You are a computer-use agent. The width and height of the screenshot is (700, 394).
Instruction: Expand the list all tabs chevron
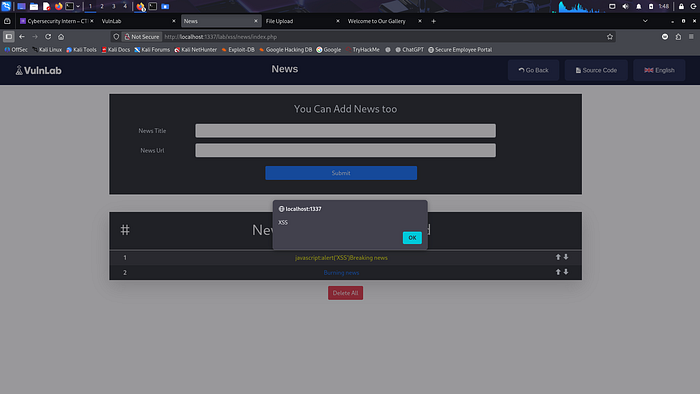645,21
